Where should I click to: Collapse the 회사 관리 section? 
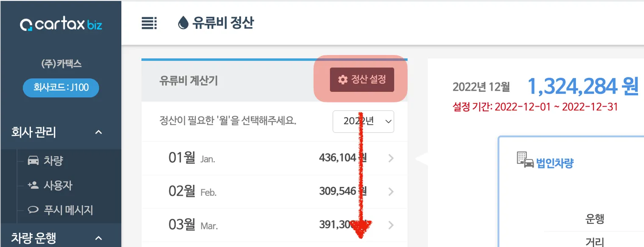click(x=98, y=132)
